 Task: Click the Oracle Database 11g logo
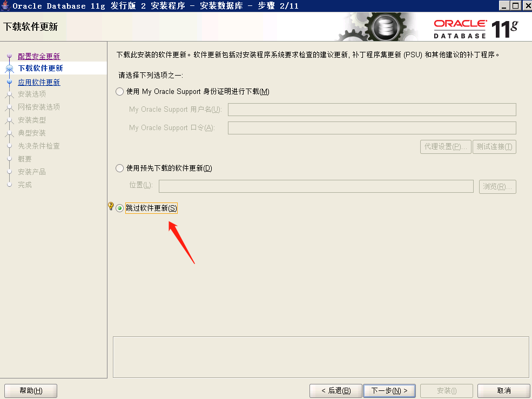476,29
